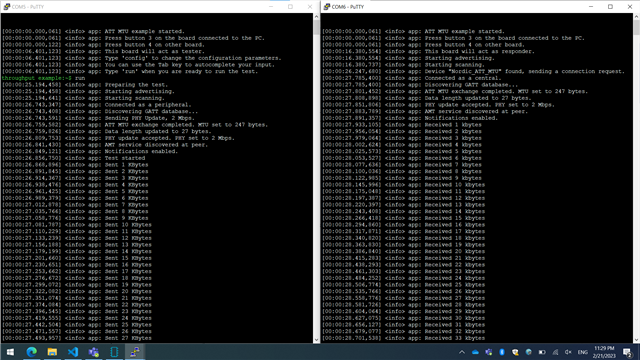The width and height of the screenshot is (640, 360).
Task: Click "Type 'config' to change the configuration parameters" line
Action: [142, 58]
